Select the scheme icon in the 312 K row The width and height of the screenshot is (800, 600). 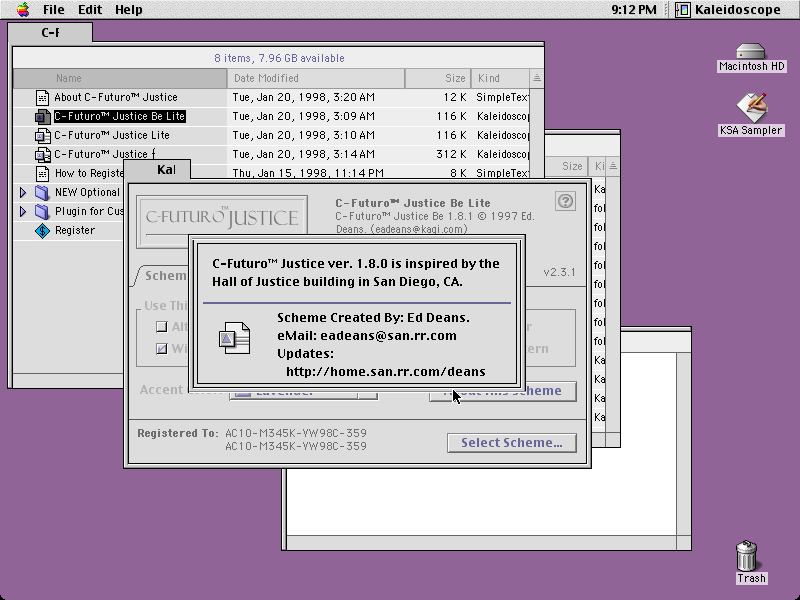coord(42,154)
